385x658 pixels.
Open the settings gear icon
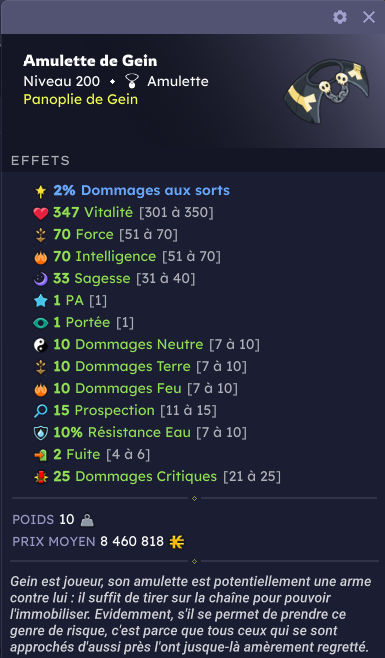(340, 17)
